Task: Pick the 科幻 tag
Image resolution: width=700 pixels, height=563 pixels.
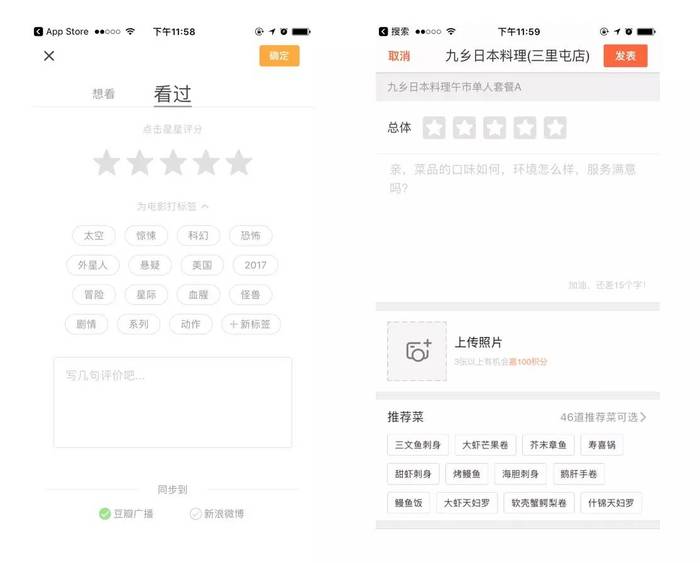Action: coord(198,235)
